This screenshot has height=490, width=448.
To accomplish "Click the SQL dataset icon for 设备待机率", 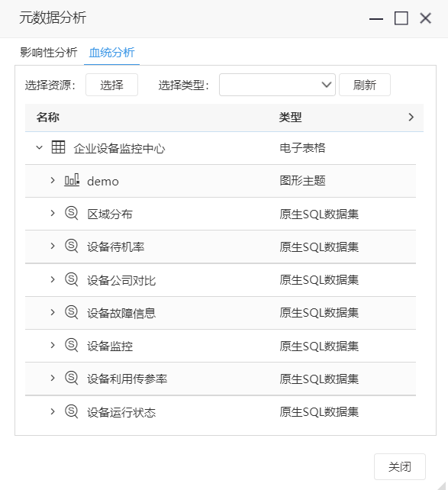I will 72,246.
